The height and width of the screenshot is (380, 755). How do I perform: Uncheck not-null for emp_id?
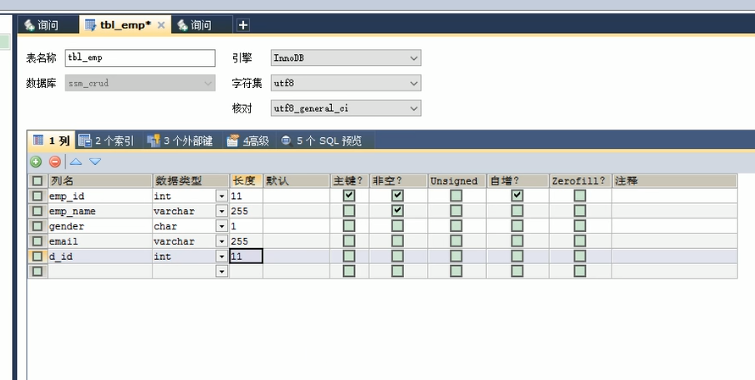point(397,196)
